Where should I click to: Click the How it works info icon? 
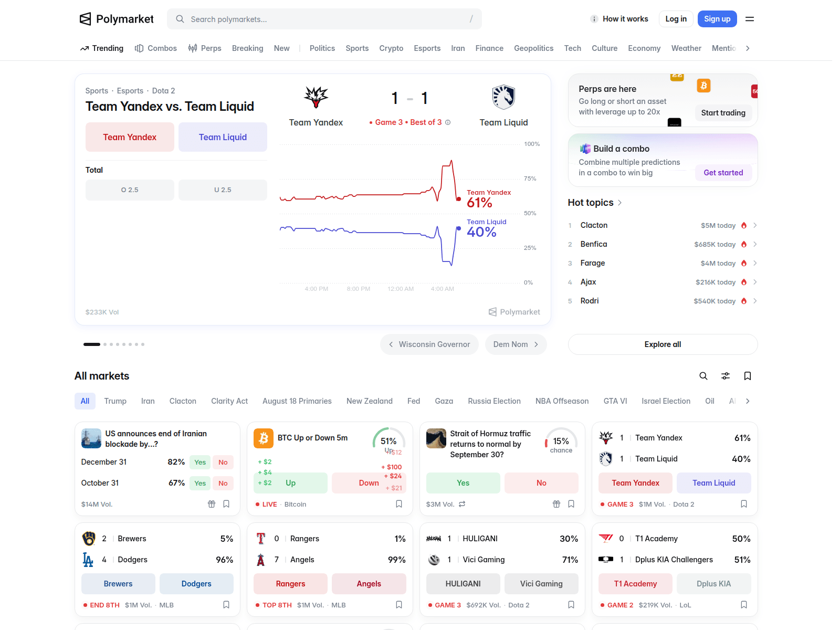tap(594, 19)
